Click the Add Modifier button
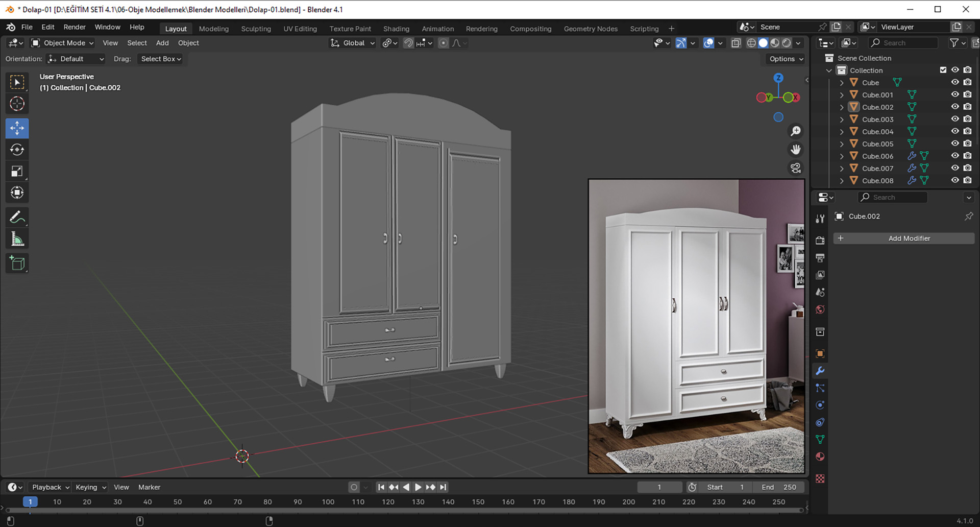 click(x=909, y=238)
